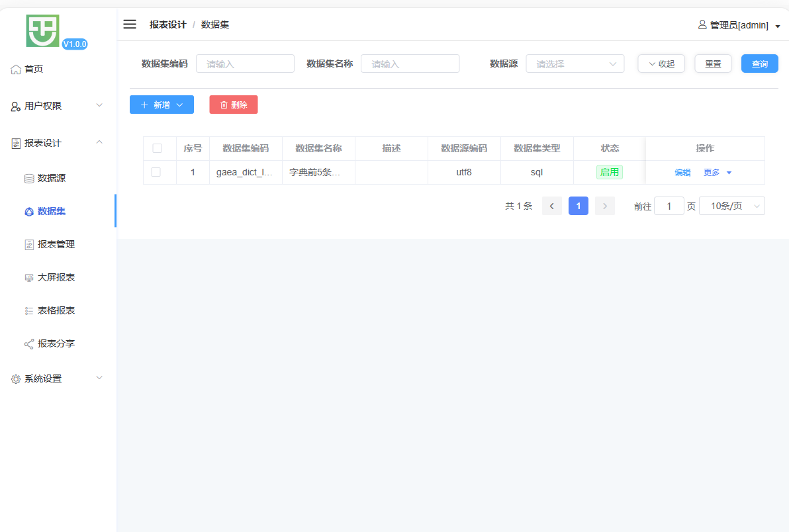The image size is (789, 532).
Task: Click the 数据源 database icon in sidebar
Action: coord(29,178)
